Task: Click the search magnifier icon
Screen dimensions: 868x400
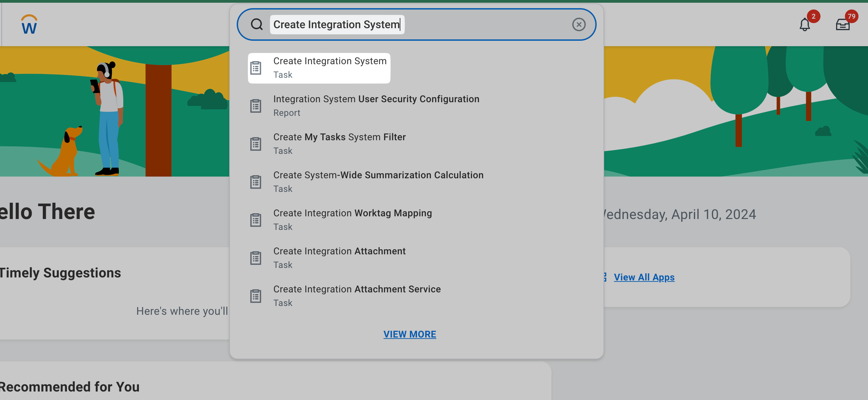Action: coord(257,24)
